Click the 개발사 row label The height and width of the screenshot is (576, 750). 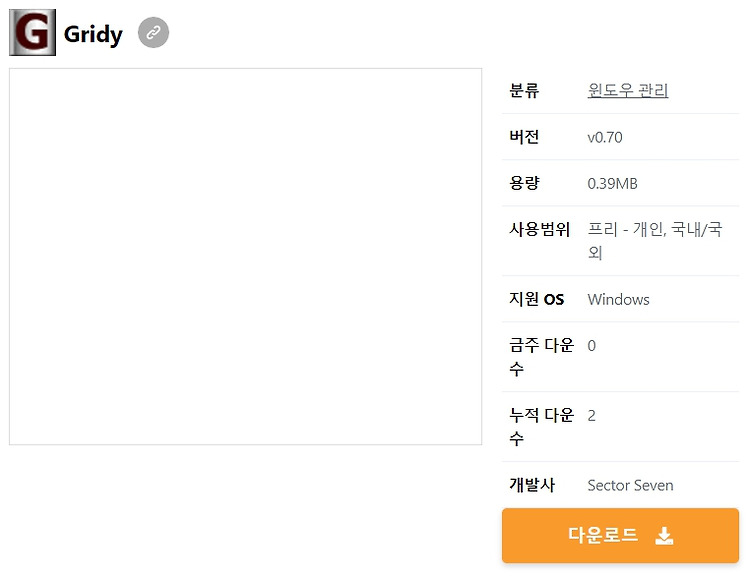532,485
